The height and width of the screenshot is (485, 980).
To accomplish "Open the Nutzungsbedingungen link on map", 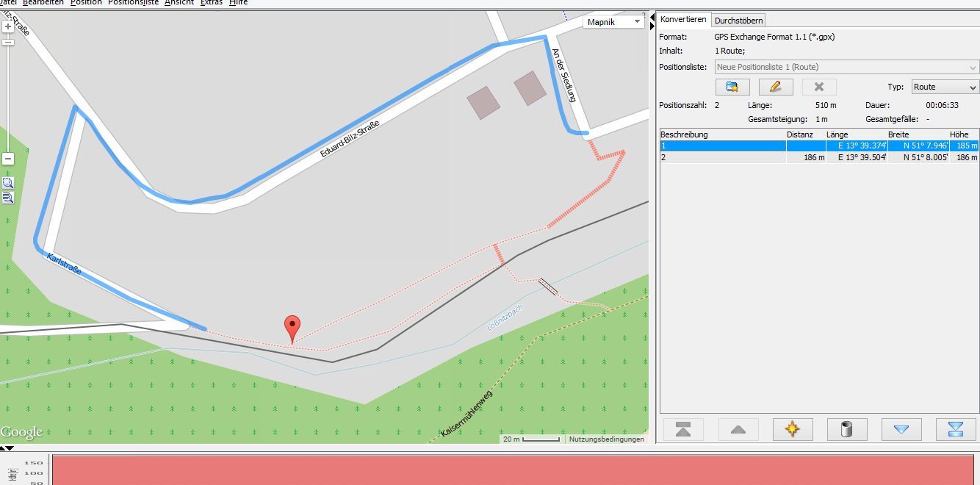I will tap(606, 439).
